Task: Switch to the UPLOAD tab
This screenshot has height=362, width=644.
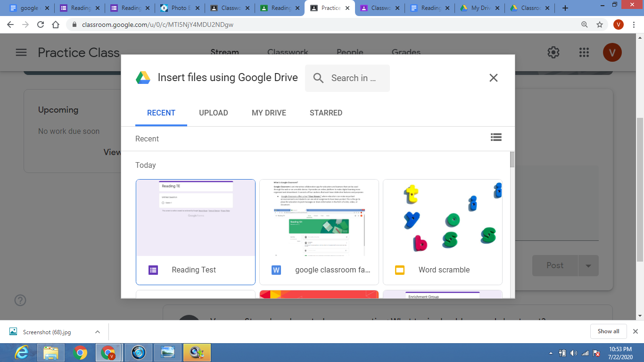Action: click(x=214, y=113)
